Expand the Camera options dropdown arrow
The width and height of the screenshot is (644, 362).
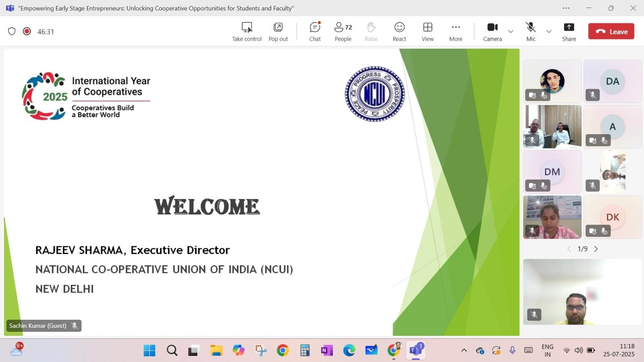pos(511,31)
